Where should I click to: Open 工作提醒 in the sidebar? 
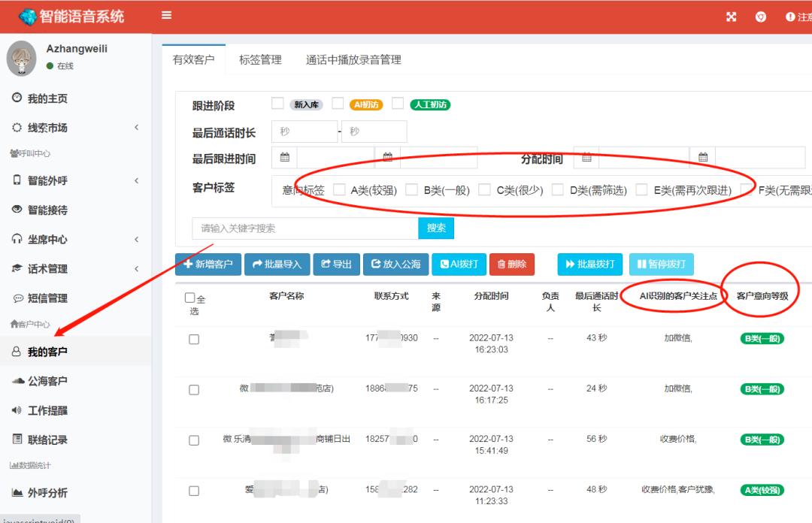tap(47, 410)
